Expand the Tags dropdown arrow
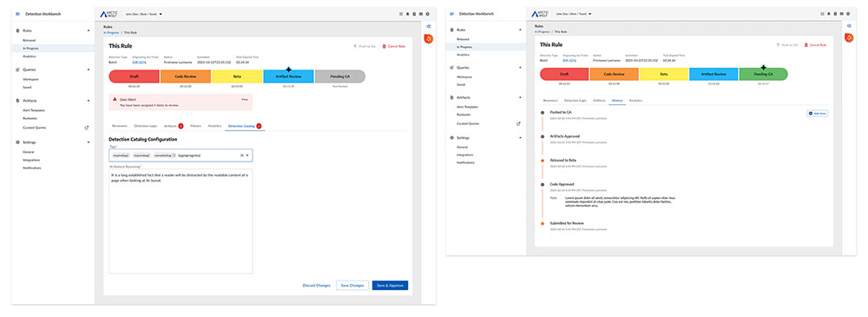868x317 pixels. click(247, 155)
